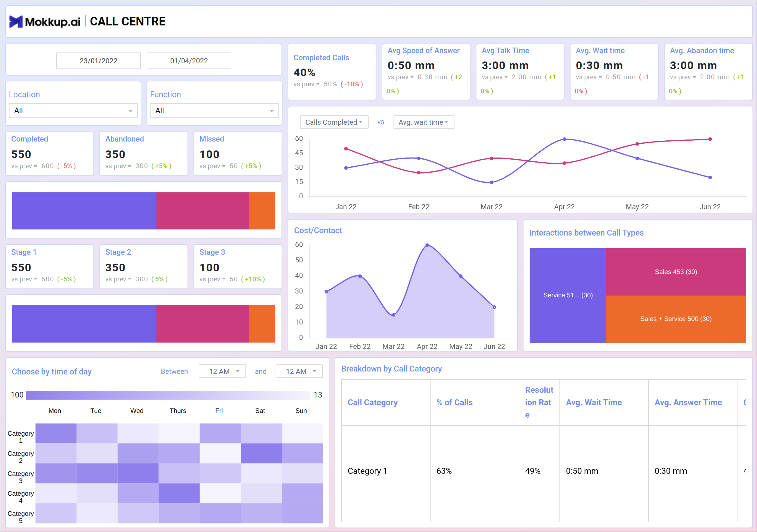Select the Completed calls KPI card
Screen dimensions: 757x532
pyautogui.click(x=50, y=154)
